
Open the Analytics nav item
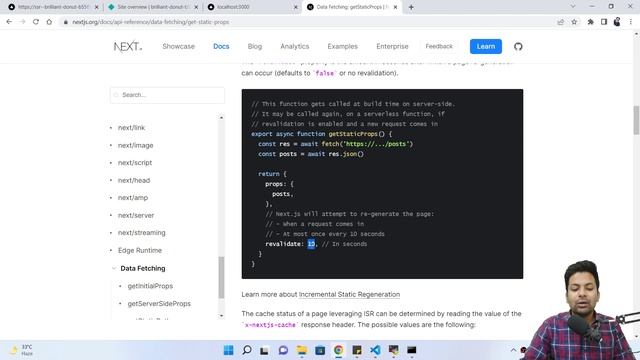(295, 47)
